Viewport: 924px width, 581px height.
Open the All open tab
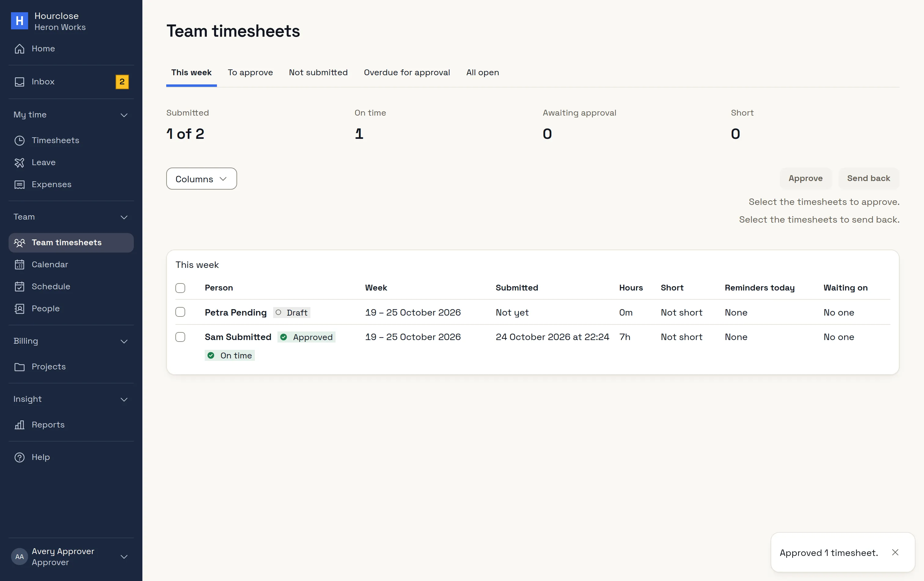click(x=483, y=72)
